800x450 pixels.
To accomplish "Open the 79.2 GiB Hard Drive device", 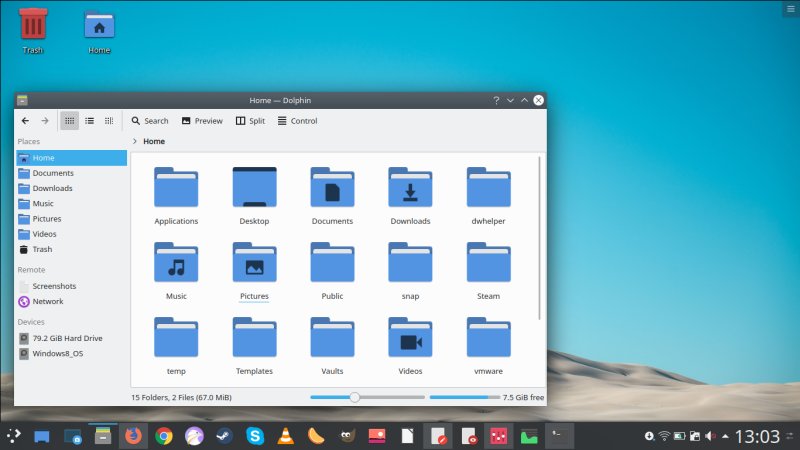I will point(67,338).
